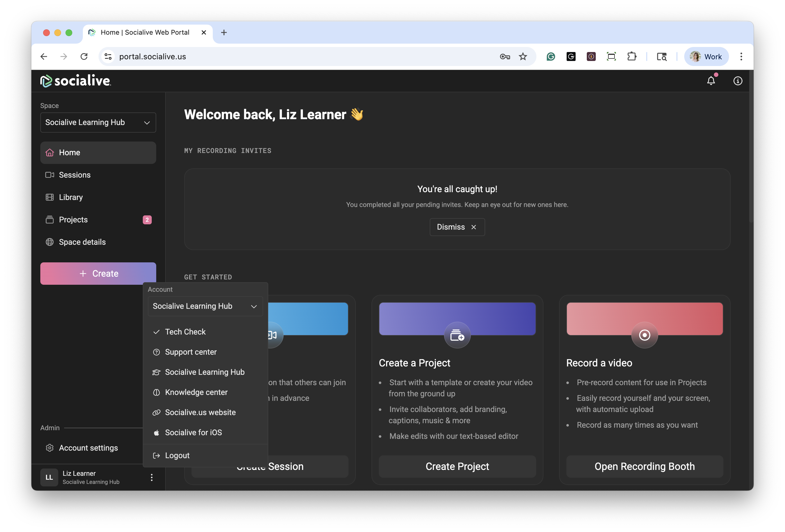785x532 pixels.
Task: Open the Work profile chip in Chrome
Action: 706,57
